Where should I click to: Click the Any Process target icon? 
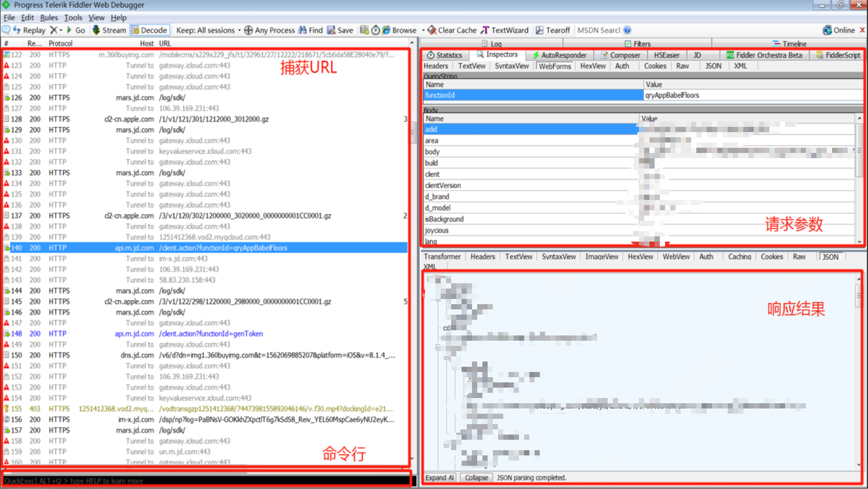(x=248, y=30)
